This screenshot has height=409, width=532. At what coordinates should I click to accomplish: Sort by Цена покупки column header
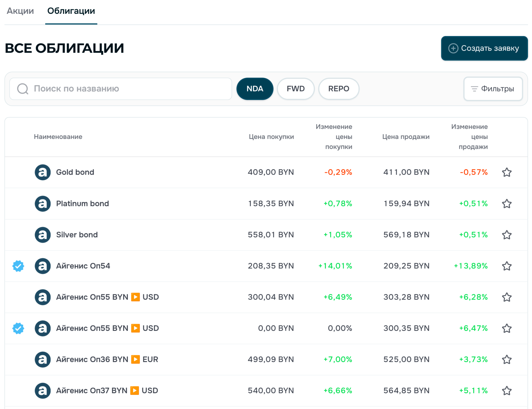(271, 137)
